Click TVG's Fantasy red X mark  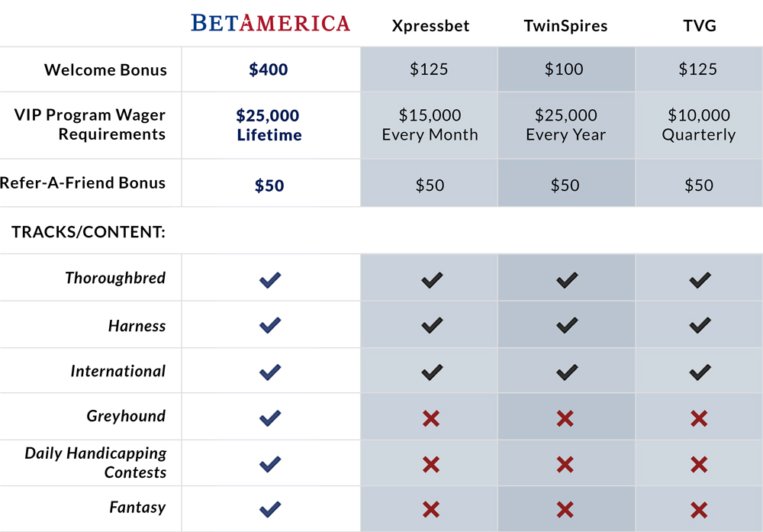point(698,510)
